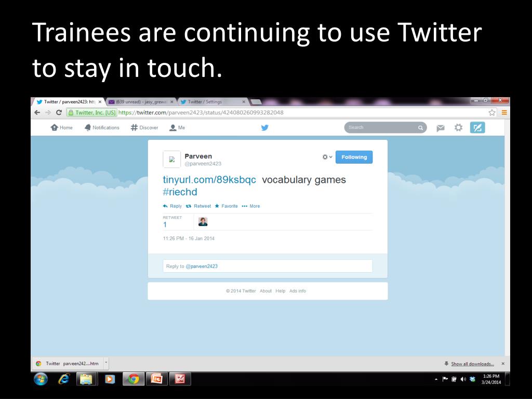Click the search magnifier icon
The image size is (532, 399).
click(x=420, y=128)
